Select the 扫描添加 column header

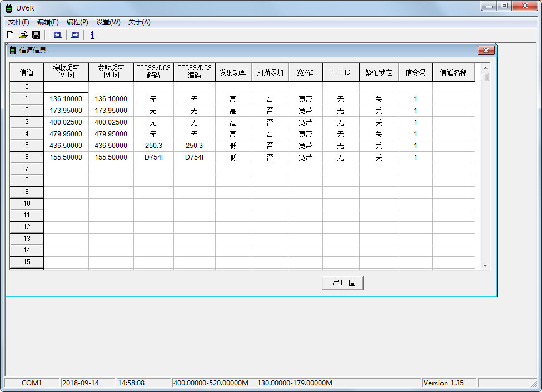(x=270, y=72)
